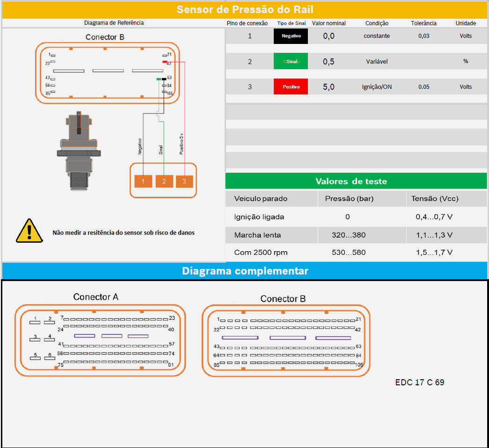489x448 pixels.
Task: Click the Tolerância column header
Action: point(423,23)
